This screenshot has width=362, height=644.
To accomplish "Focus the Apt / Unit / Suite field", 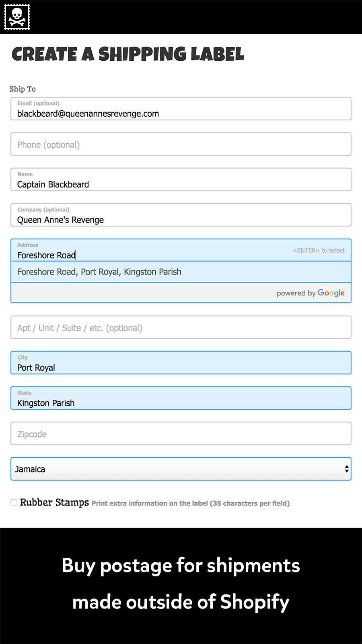I will click(x=181, y=328).
